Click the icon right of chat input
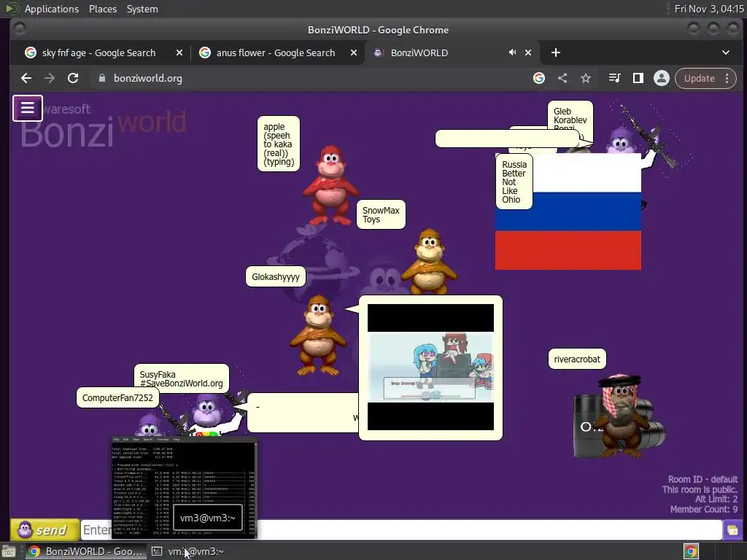This screenshot has width=747, height=560. point(732,530)
